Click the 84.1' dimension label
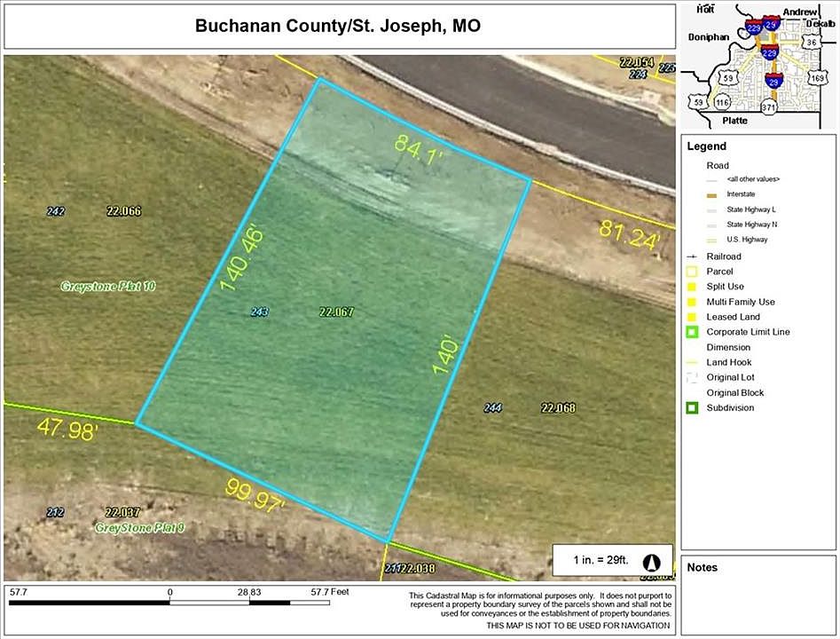This screenshot has height=639, width=840. click(419, 151)
